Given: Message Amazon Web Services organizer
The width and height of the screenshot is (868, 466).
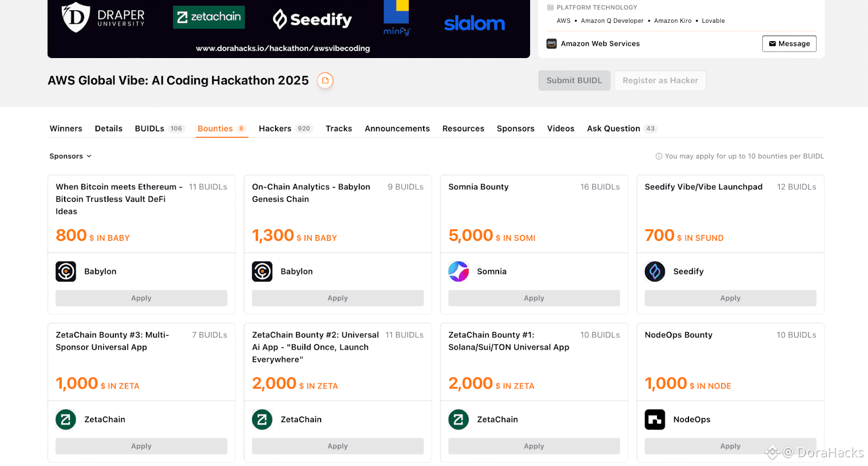Looking at the screenshot, I should 789,44.
